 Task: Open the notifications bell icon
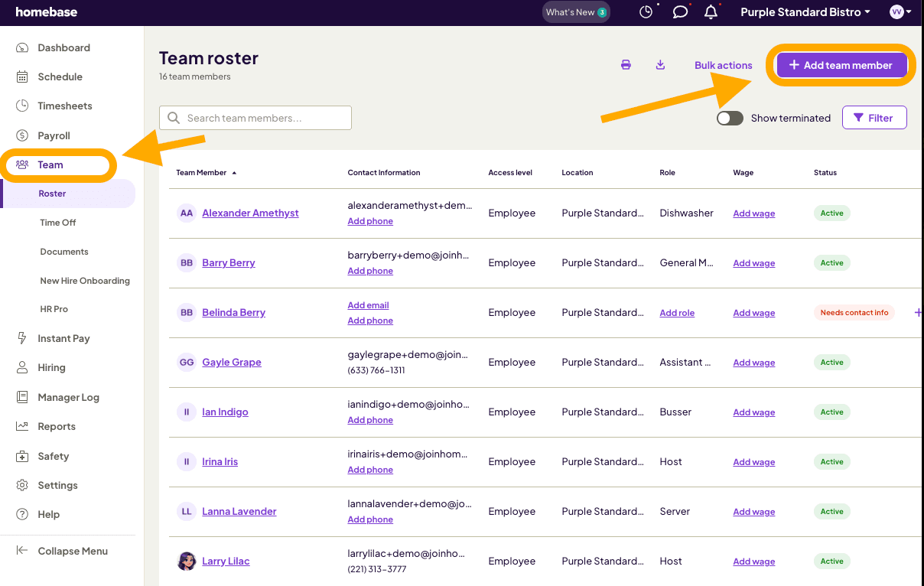pos(711,12)
